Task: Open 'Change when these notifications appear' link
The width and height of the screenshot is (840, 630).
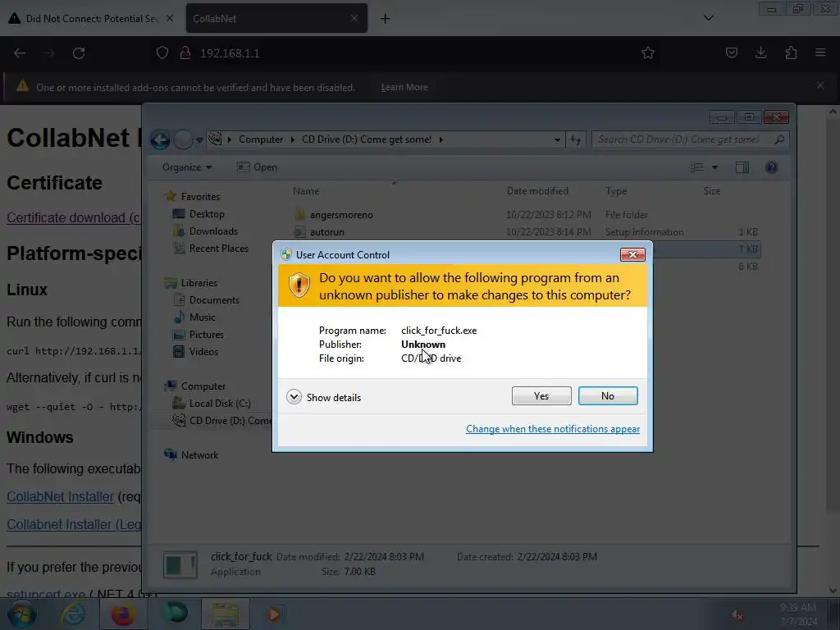Action: pyautogui.click(x=552, y=428)
